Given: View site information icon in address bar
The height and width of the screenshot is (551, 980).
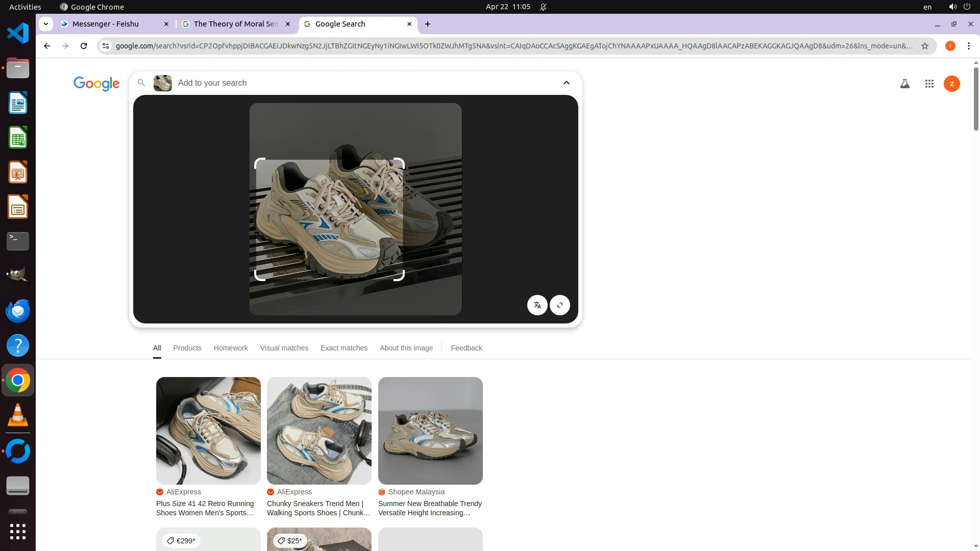Looking at the screenshot, I should coord(106,46).
